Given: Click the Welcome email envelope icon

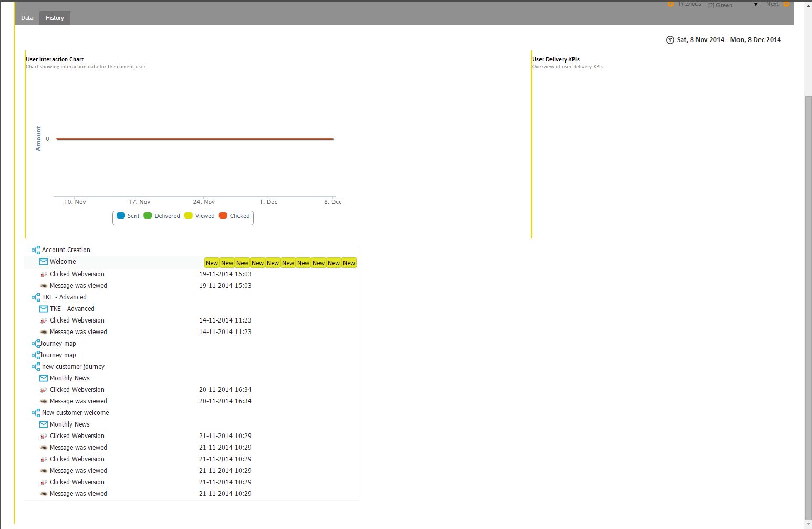Looking at the screenshot, I should (44, 262).
